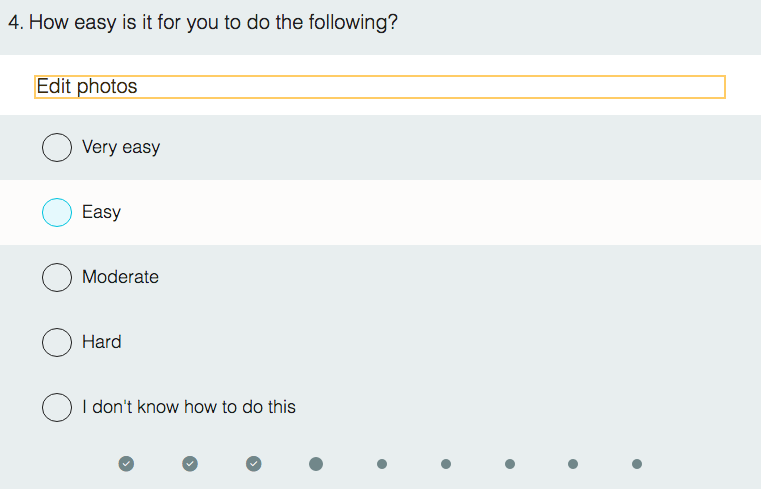
Task: Go to the seventh progress dot
Action: click(510, 464)
